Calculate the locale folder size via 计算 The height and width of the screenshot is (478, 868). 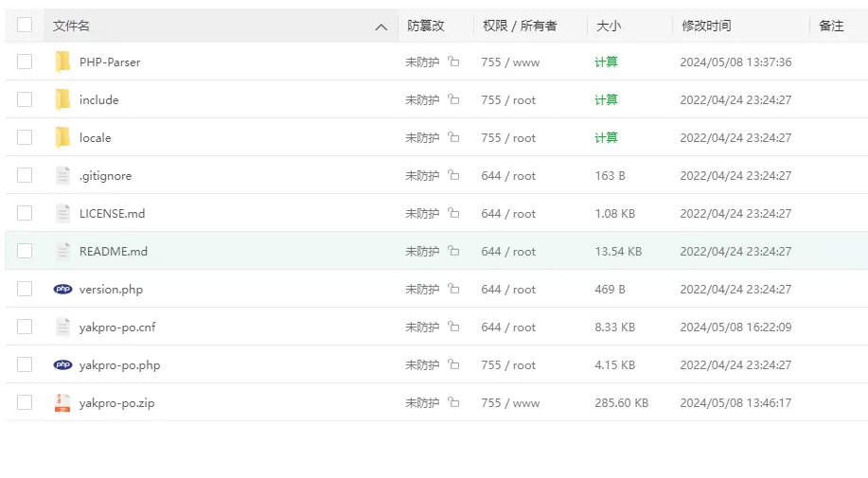pyautogui.click(x=606, y=138)
